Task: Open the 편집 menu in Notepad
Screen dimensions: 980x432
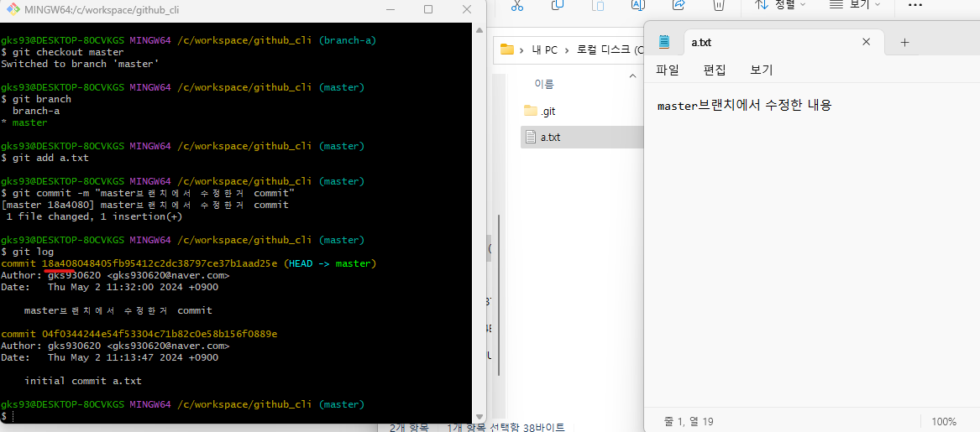Action: tap(715, 70)
